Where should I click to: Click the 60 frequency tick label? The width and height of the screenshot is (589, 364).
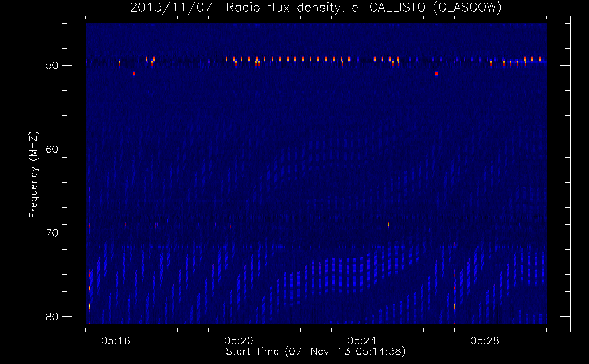point(52,149)
